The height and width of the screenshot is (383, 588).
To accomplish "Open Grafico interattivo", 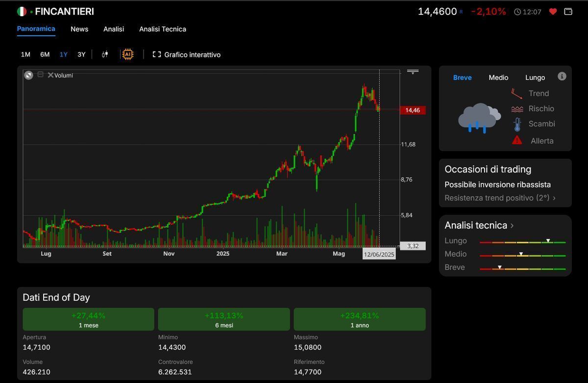I will (193, 54).
